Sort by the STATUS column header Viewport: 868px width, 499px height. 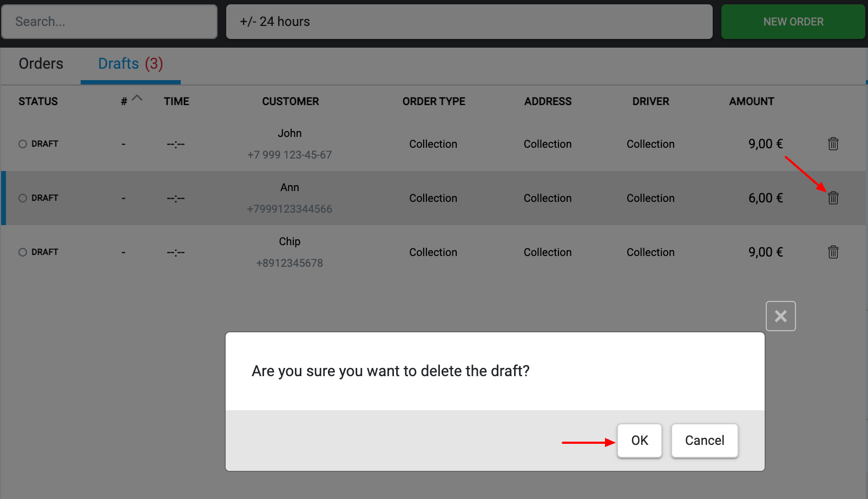[x=38, y=101]
